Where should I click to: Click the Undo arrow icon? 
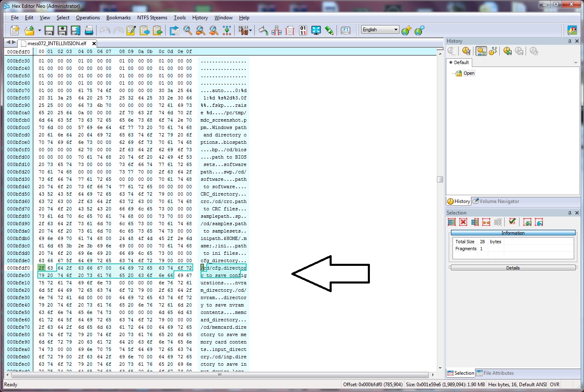pyautogui.click(x=105, y=30)
